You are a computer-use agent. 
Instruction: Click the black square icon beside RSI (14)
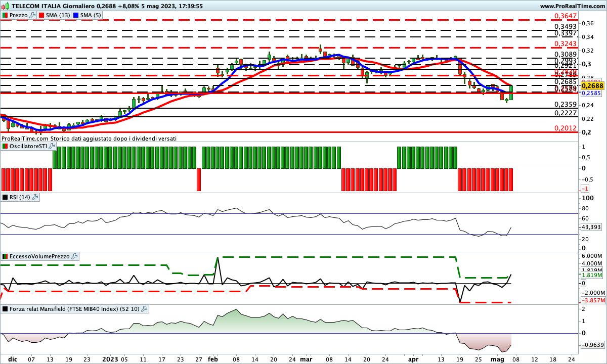pos(5,197)
